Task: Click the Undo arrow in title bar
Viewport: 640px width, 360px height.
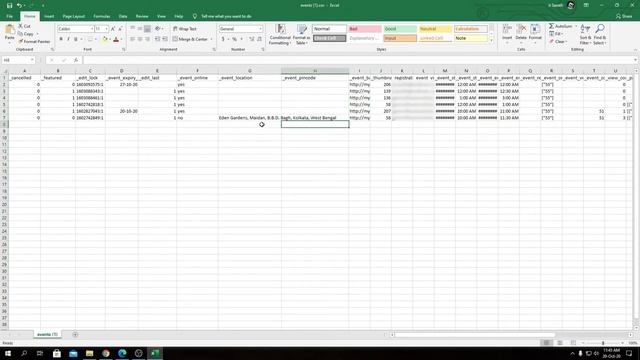Action: point(19,5)
